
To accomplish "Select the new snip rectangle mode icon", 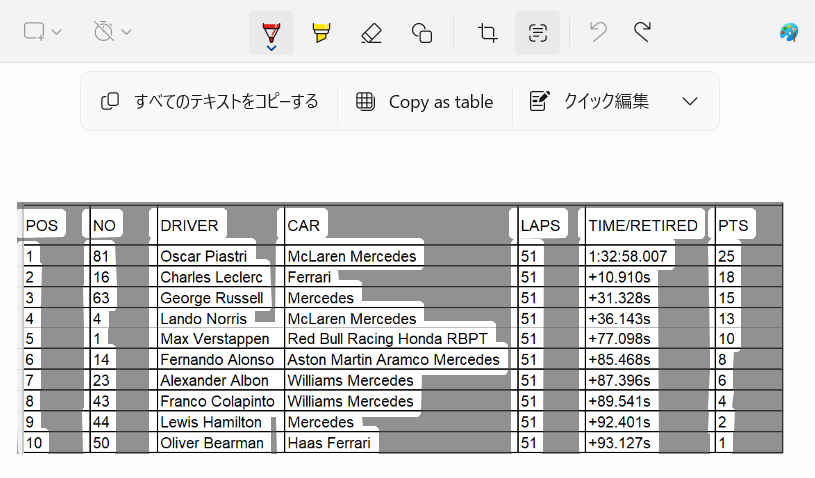I will click(34, 31).
